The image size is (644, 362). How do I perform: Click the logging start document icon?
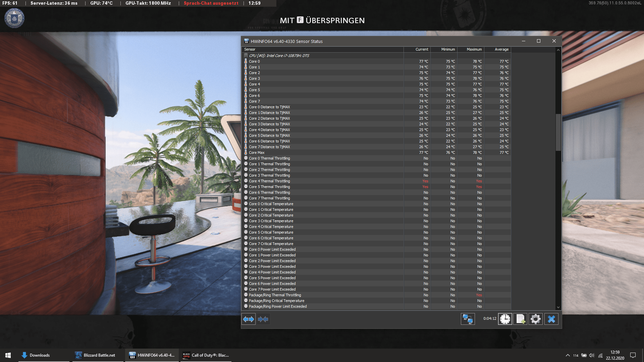520,319
